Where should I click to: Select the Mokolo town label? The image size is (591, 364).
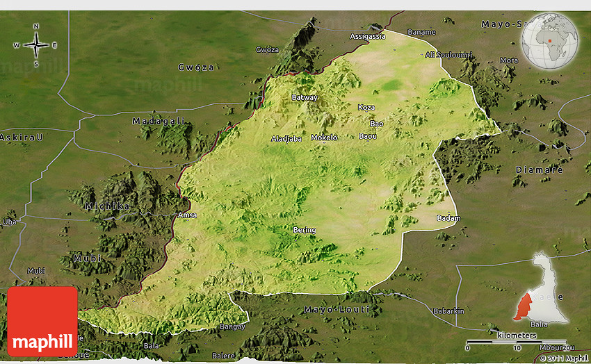click(x=324, y=138)
